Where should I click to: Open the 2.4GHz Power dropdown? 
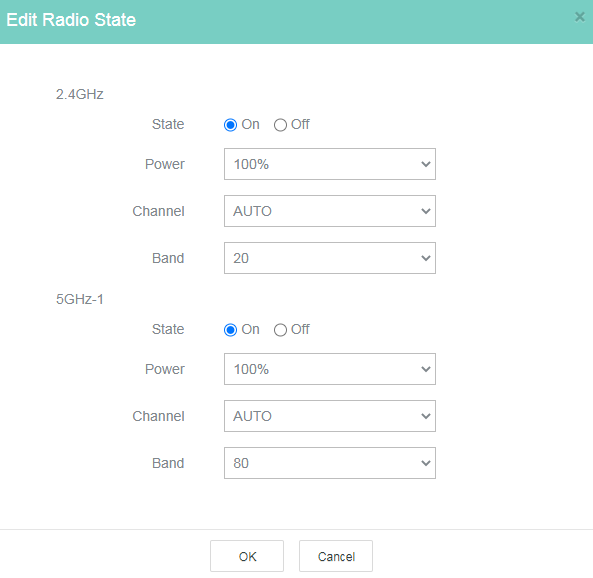point(330,164)
